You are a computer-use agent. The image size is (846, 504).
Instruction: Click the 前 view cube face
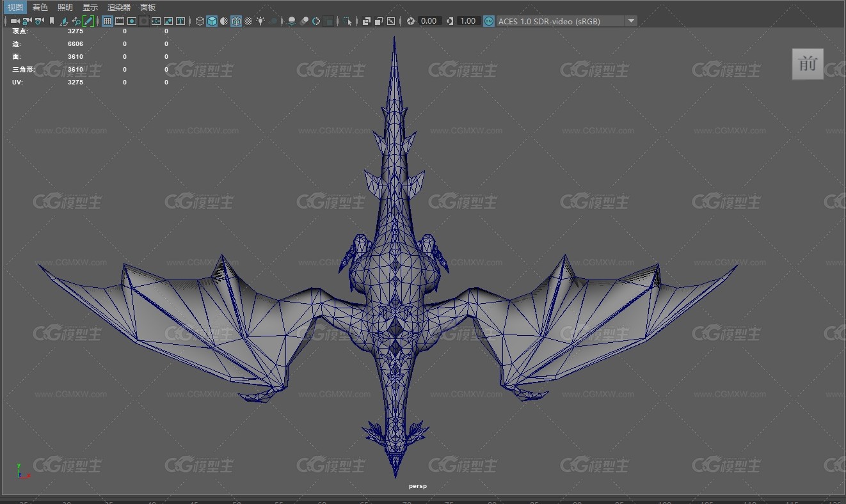coord(808,64)
